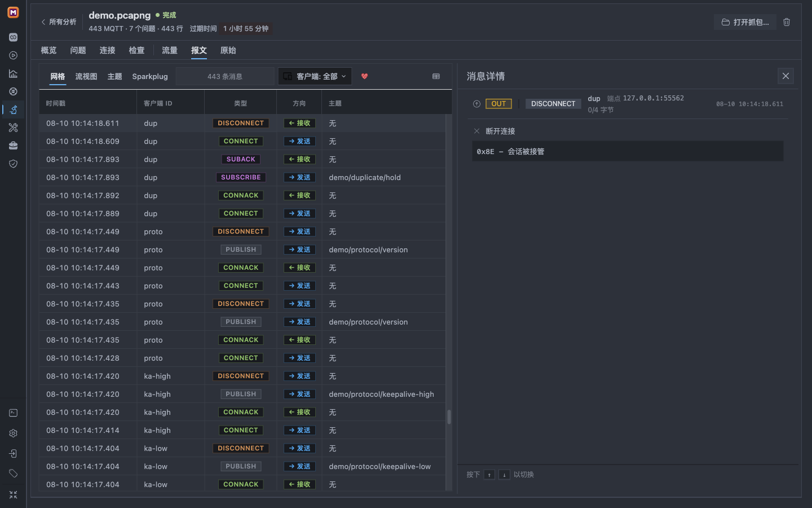Image resolution: width=812 pixels, height=508 pixels.
Task: Click the up-arrow circle icon in message details
Action: tap(476, 104)
